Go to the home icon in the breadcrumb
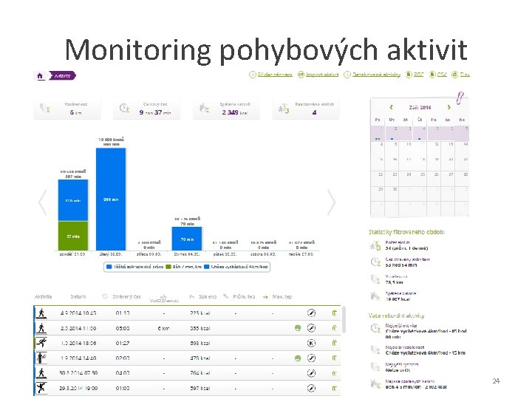Screen dimensions: 532x399 40,75
